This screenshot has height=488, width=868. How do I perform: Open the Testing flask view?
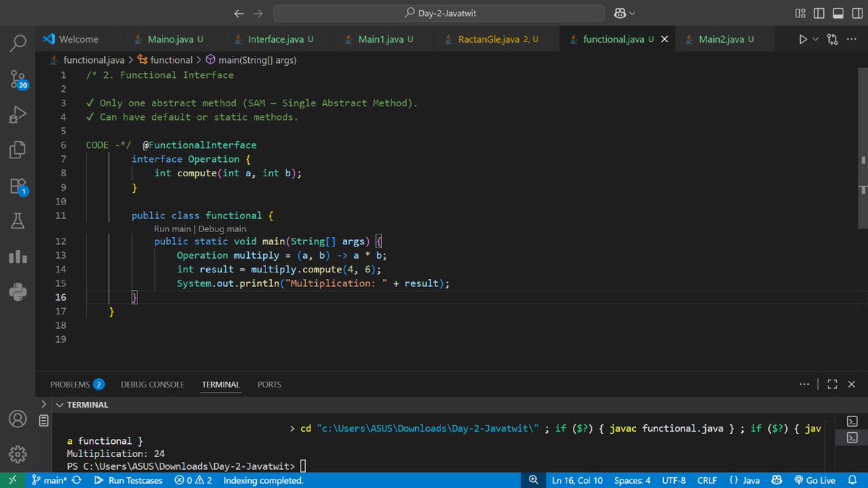click(x=19, y=221)
